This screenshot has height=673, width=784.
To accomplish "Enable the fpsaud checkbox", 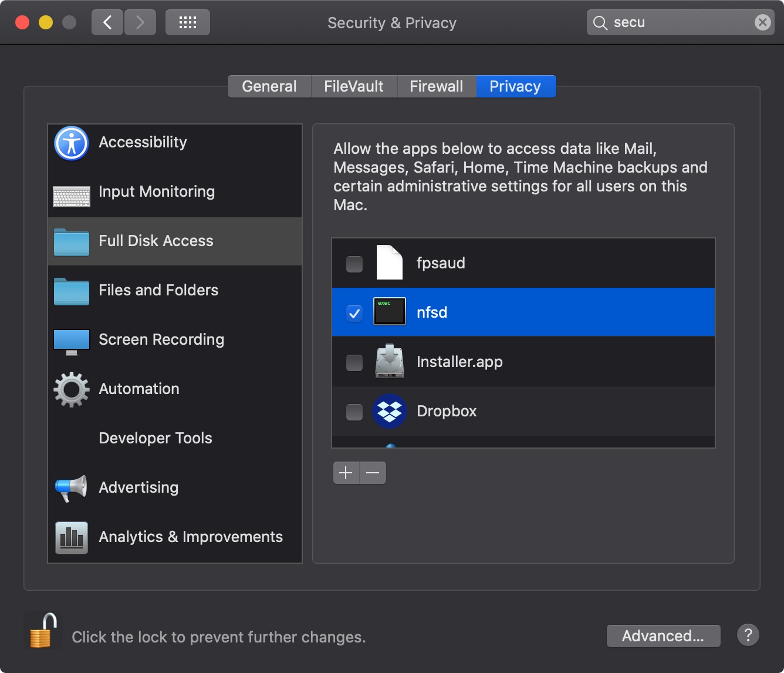I will pos(354,264).
